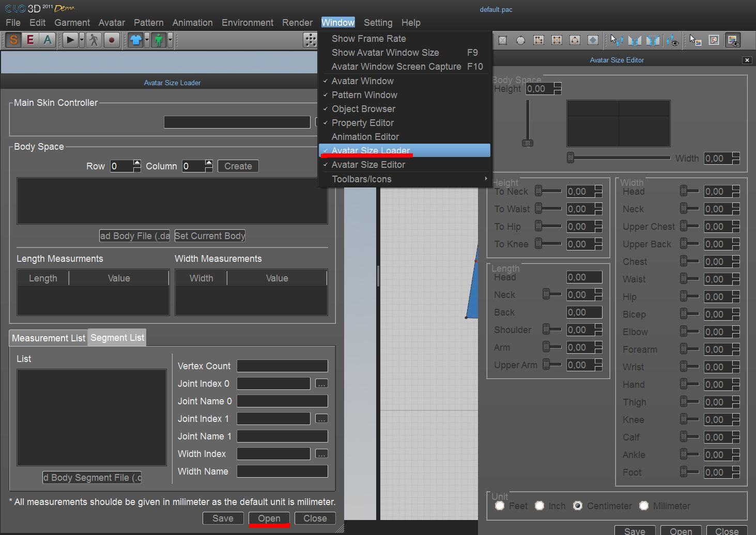Click the Vertex Count input field
Viewport: 756px width, 535px height.
282,366
